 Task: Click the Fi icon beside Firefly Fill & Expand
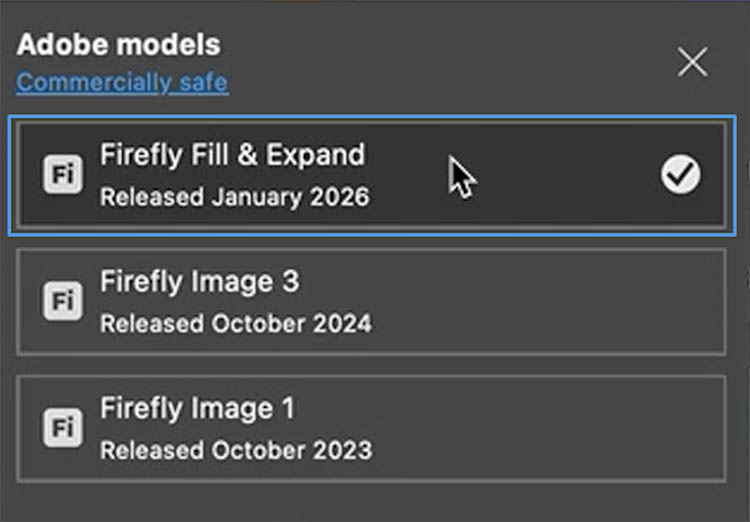(x=63, y=174)
